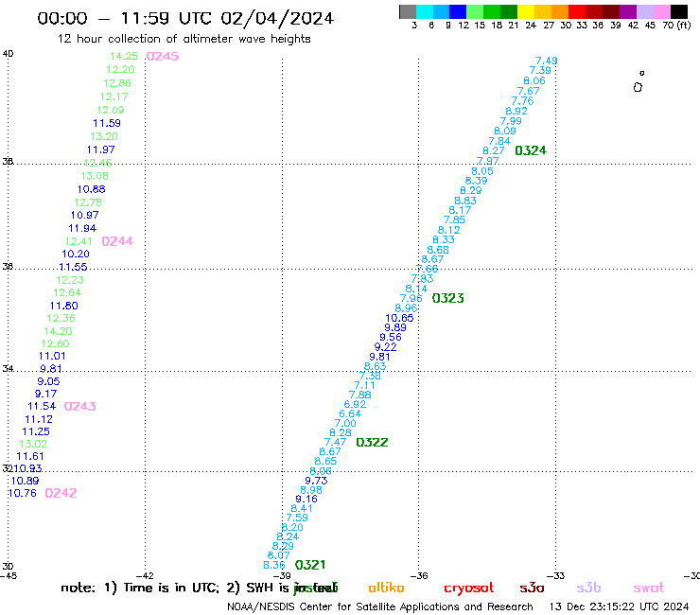The image size is (700, 615).
Task: Click the cyan swatch in the color scale
Action: coord(425,11)
